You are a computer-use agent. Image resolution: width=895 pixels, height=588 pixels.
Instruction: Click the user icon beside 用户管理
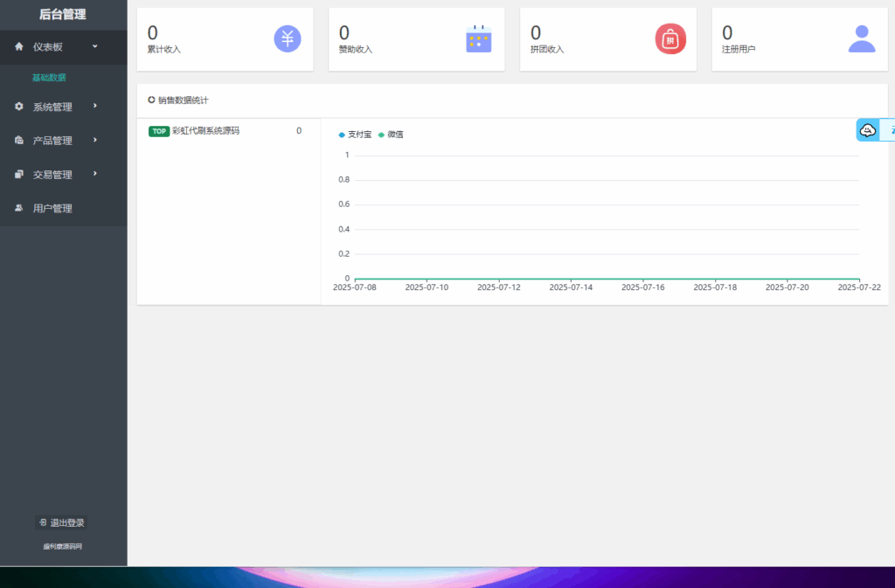(19, 208)
